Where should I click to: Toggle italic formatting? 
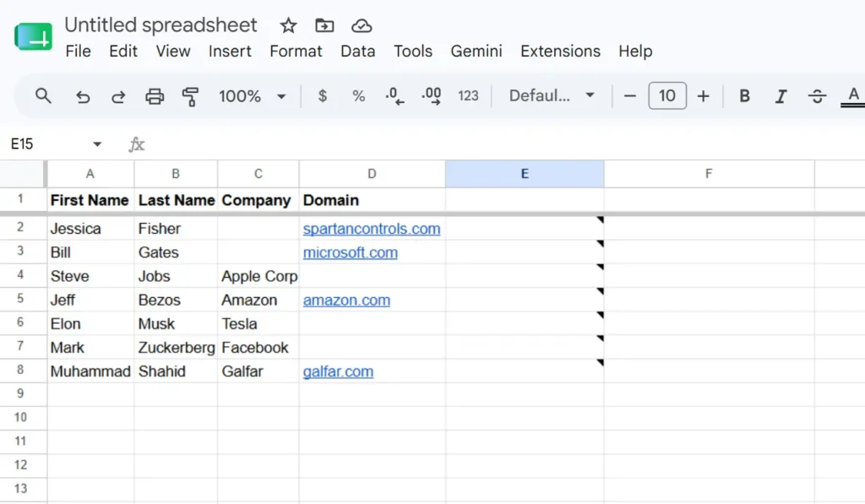781,96
